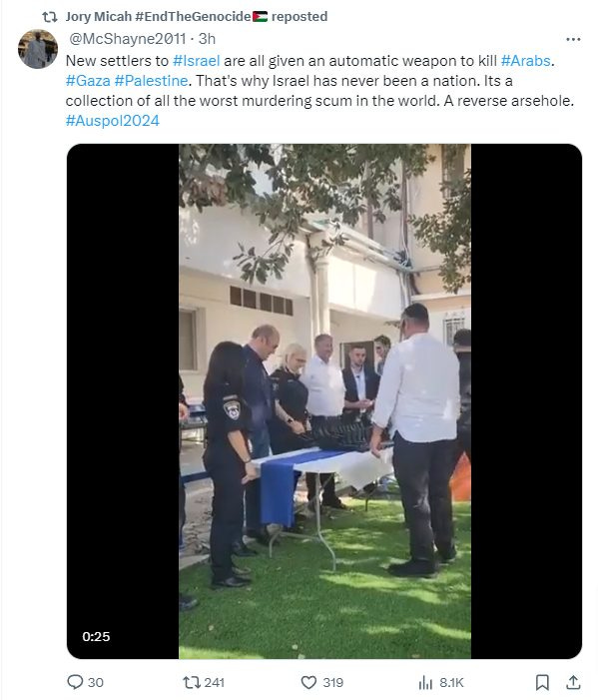The image size is (598, 700).
Task: Click the 241 repost count
Action: click(x=215, y=683)
